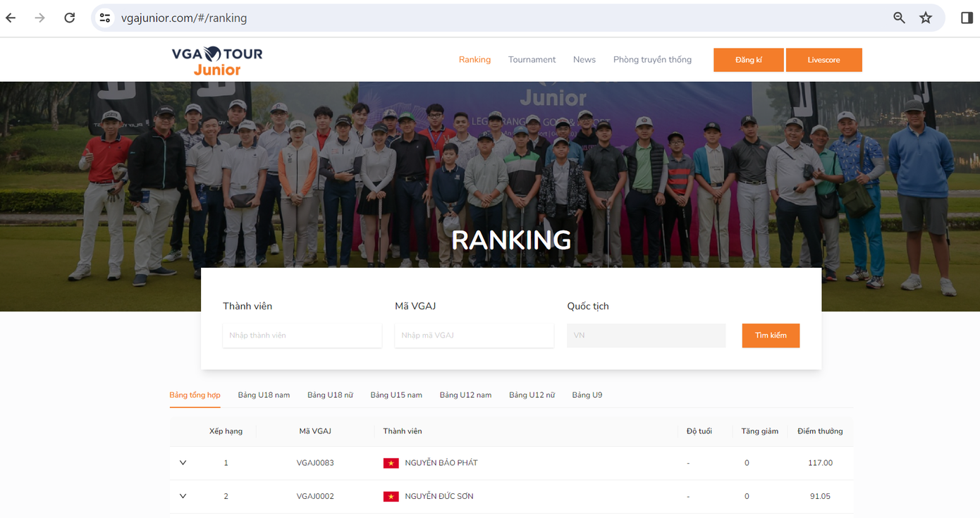Viewport: 980px width, 518px height.
Task: Select the Bảng U12 nữ tab
Action: tap(532, 395)
